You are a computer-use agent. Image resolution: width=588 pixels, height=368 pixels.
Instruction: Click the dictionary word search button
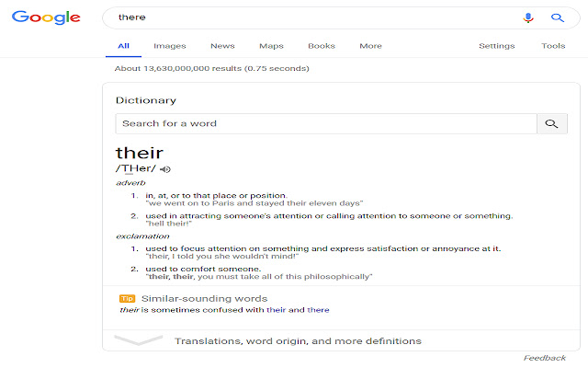click(551, 123)
